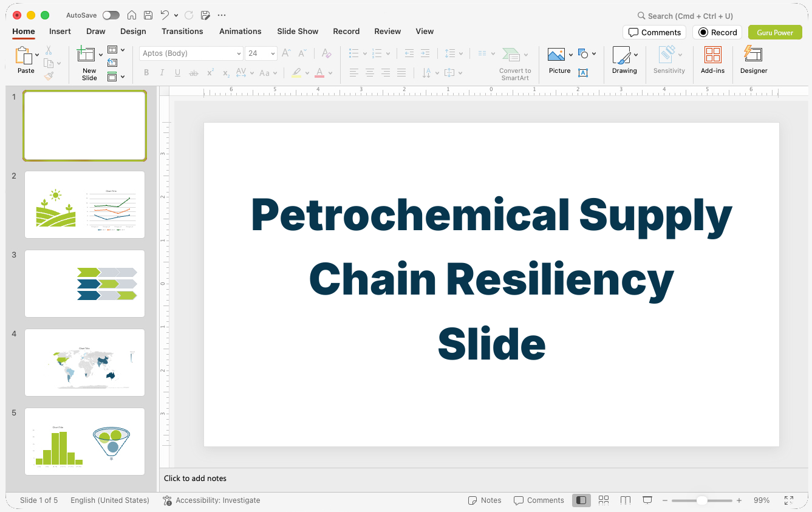This screenshot has width=812, height=512.
Task: Switch to Reading View book icon
Action: pyautogui.click(x=626, y=500)
